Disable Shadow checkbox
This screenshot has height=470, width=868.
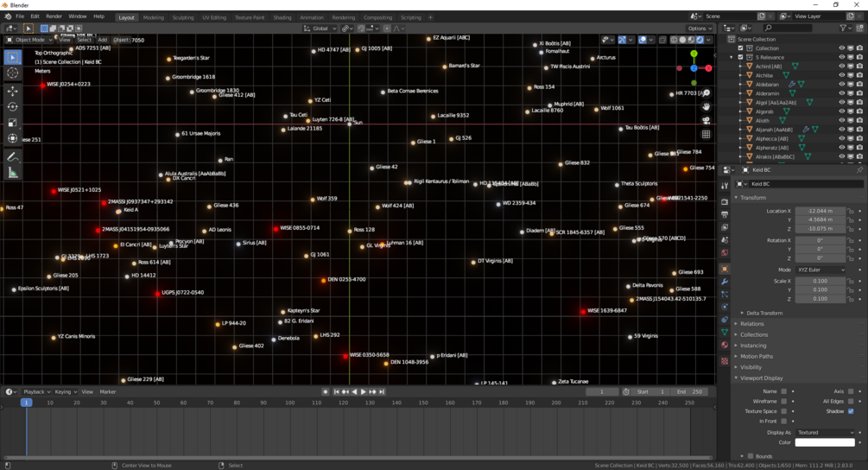851,411
